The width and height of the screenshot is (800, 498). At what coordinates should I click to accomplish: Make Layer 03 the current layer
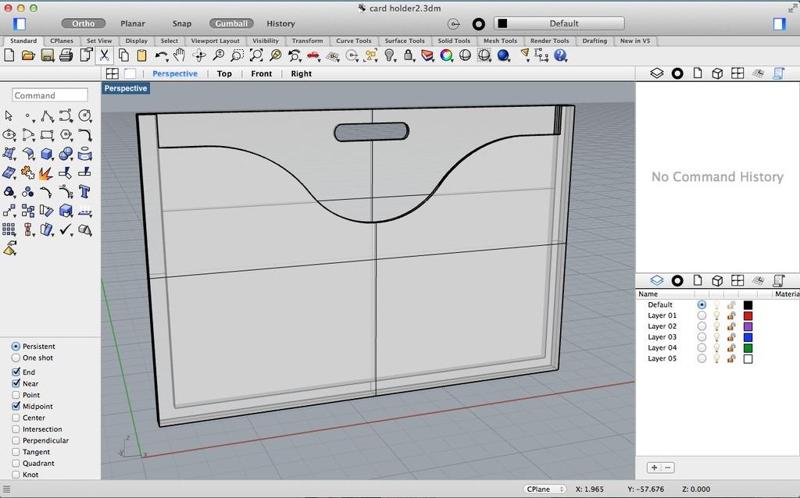click(x=701, y=337)
